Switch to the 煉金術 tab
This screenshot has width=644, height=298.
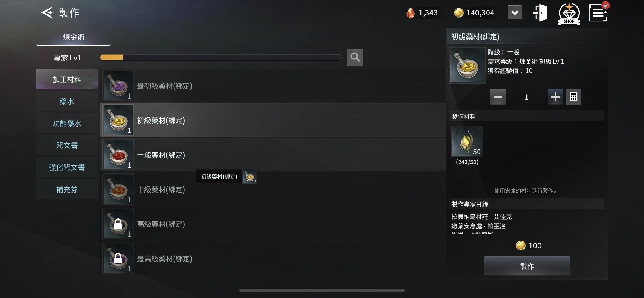coord(74,37)
